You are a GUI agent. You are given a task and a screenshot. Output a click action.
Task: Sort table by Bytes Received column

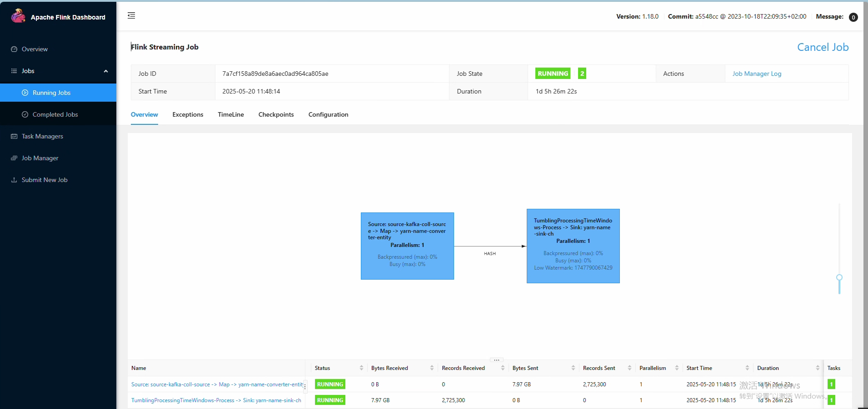coord(432,368)
